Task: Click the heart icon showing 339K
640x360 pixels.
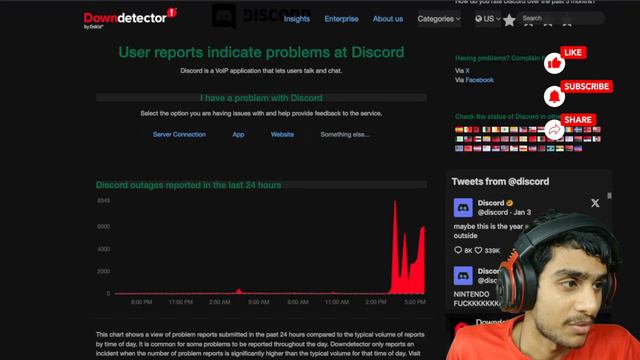Action: coord(478,250)
